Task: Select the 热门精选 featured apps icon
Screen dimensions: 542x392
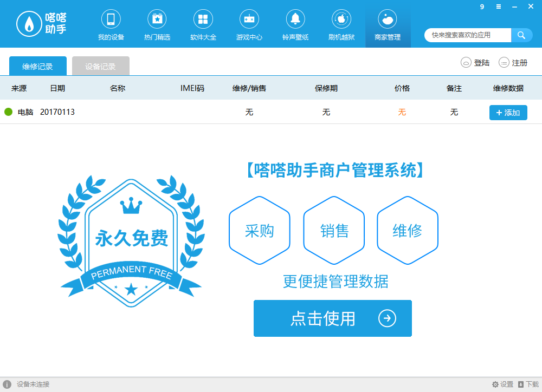Action: tap(157, 24)
